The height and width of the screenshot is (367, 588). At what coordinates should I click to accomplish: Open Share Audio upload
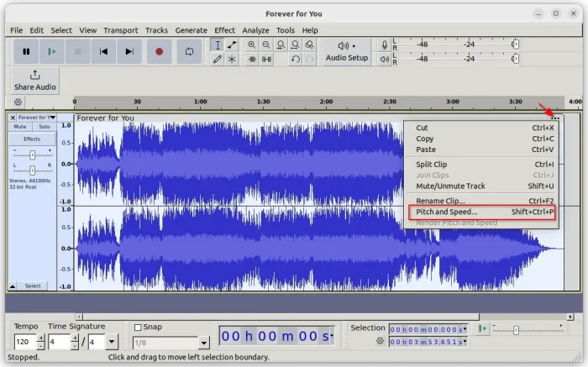pos(35,81)
